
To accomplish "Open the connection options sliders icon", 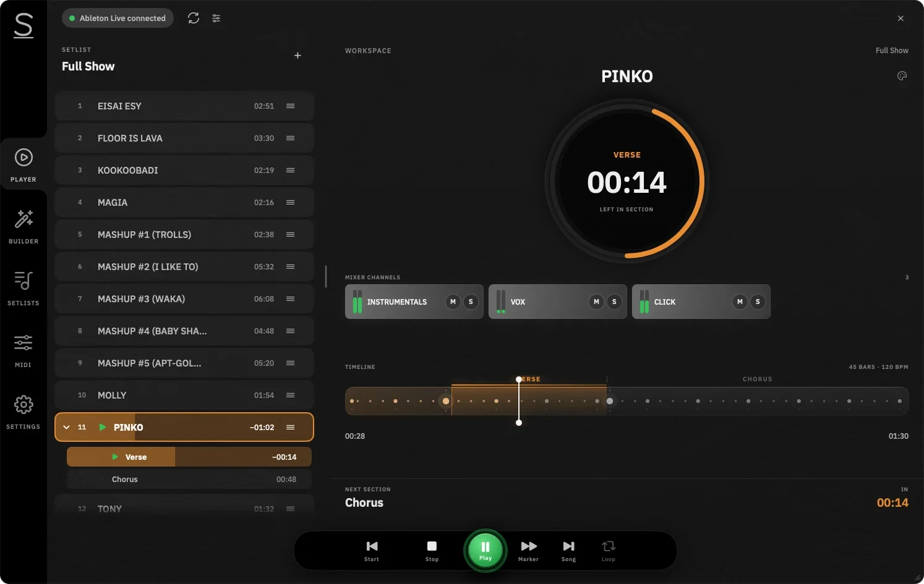I will 216,18.
